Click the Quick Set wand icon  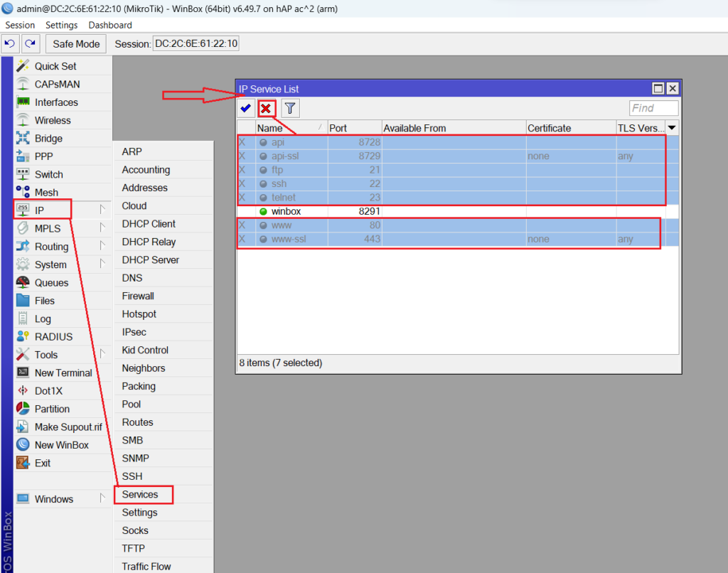tap(23, 66)
